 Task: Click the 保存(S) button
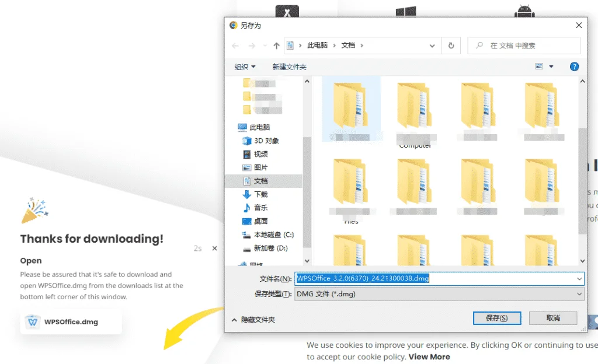496,318
